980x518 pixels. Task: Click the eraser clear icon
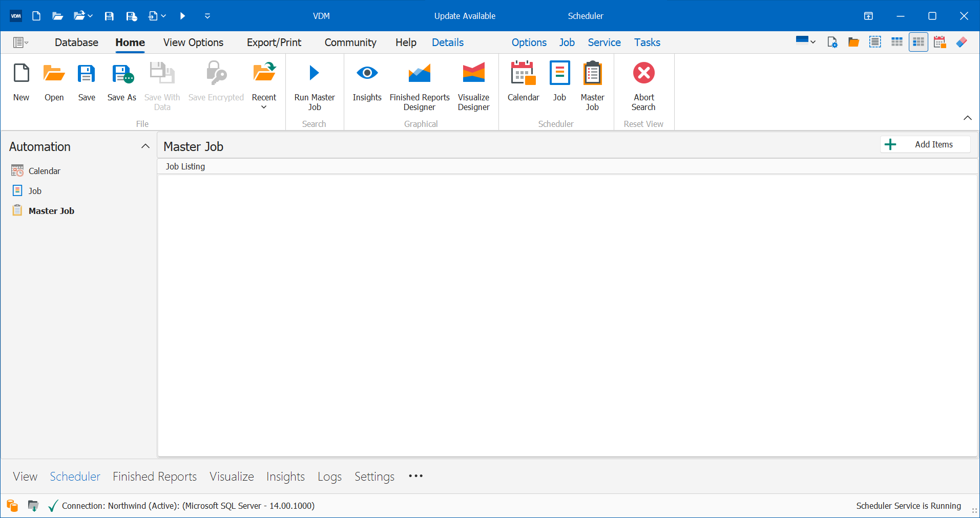(962, 42)
